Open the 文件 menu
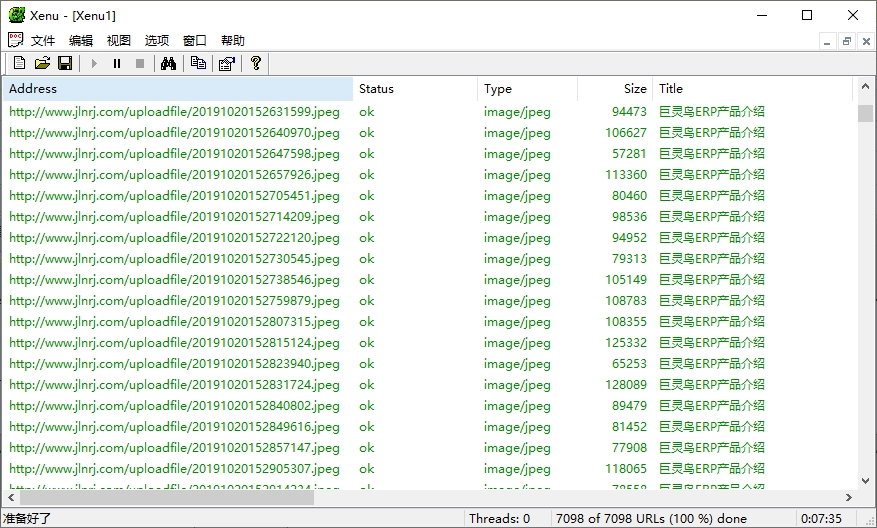Image resolution: width=877 pixels, height=528 pixels. click(43, 41)
